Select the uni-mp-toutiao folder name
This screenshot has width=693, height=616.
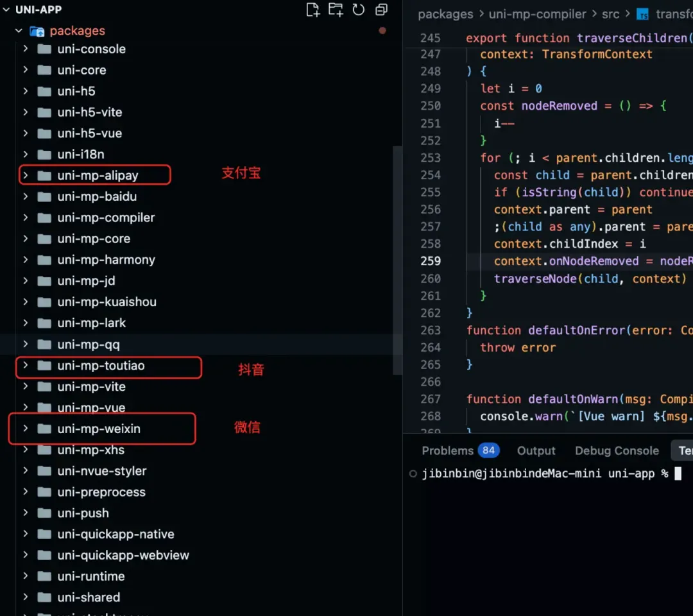101,366
